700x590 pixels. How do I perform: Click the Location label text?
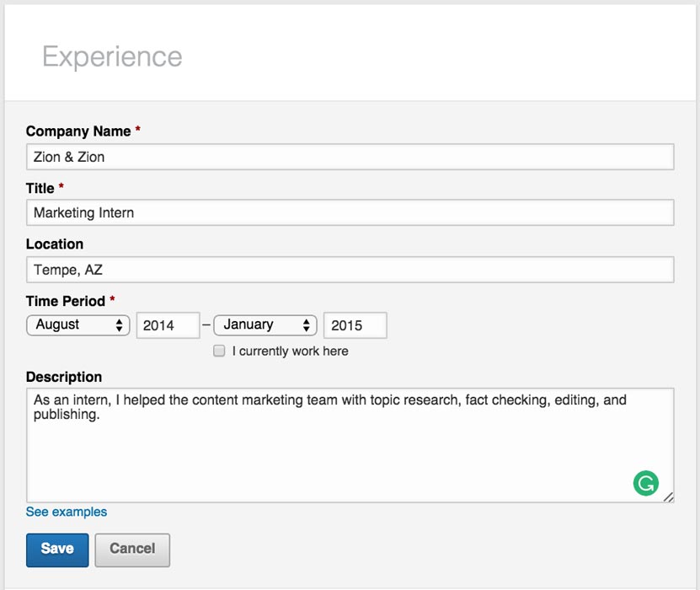click(55, 244)
